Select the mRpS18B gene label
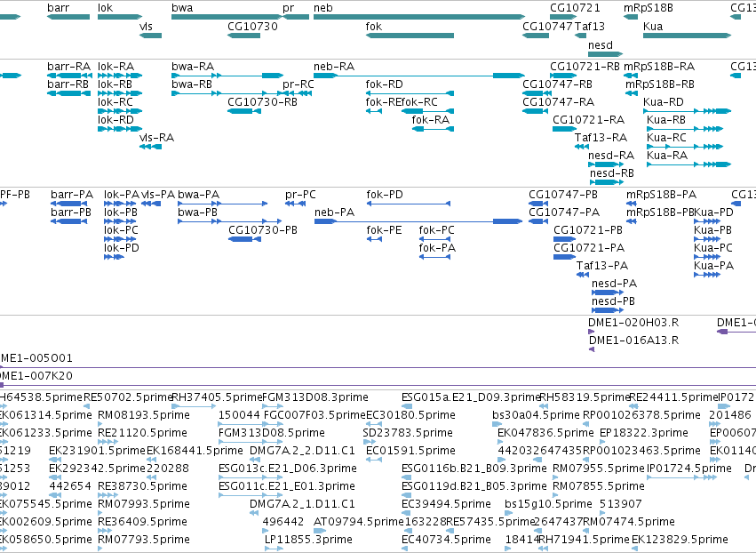 click(x=648, y=8)
